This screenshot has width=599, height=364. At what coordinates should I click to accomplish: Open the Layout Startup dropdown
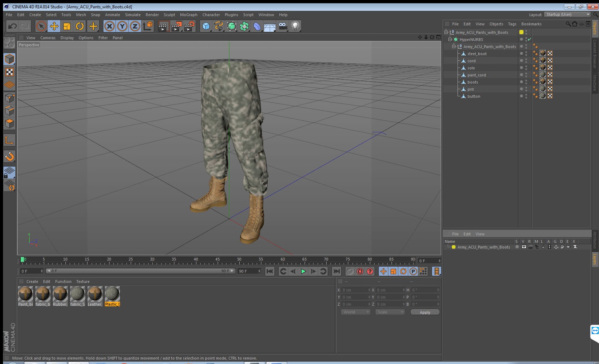click(x=568, y=14)
